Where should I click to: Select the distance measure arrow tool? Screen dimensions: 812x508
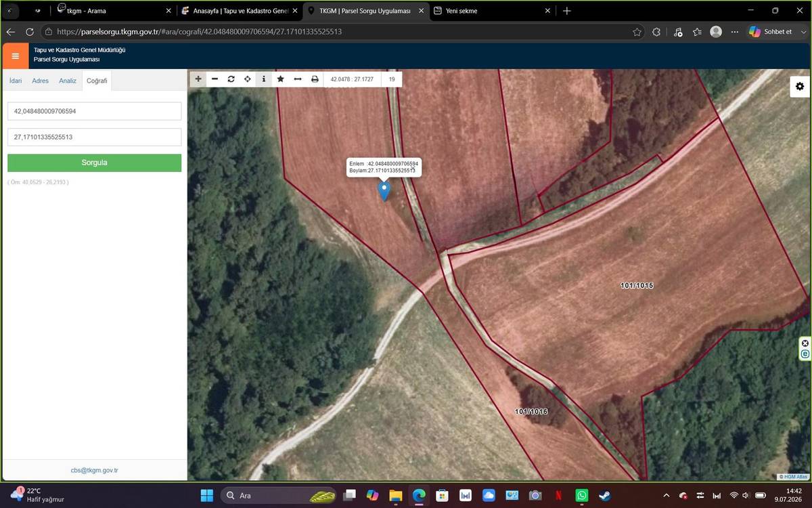click(x=297, y=79)
